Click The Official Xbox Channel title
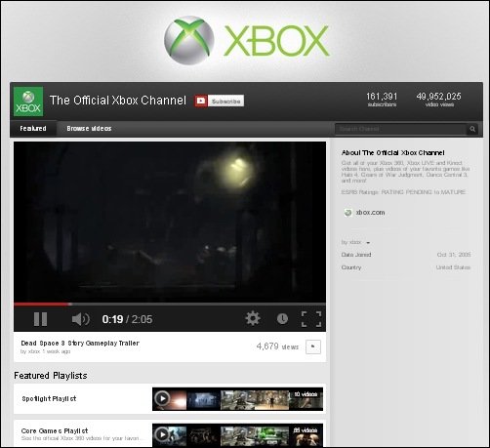490x448 pixels. tap(118, 101)
